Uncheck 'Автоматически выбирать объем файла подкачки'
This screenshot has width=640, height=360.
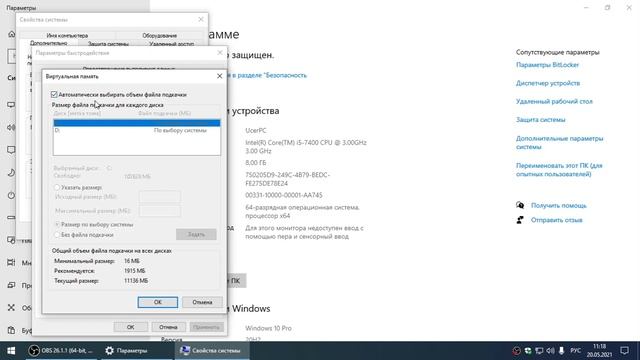click(54, 94)
